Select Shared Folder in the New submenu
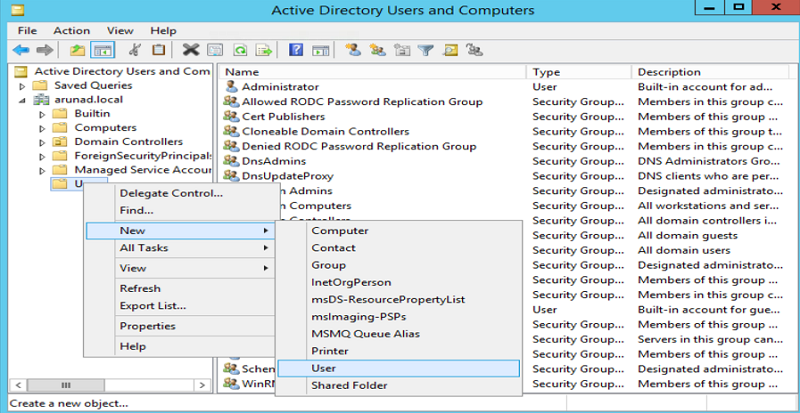The image size is (800, 413). (398, 386)
